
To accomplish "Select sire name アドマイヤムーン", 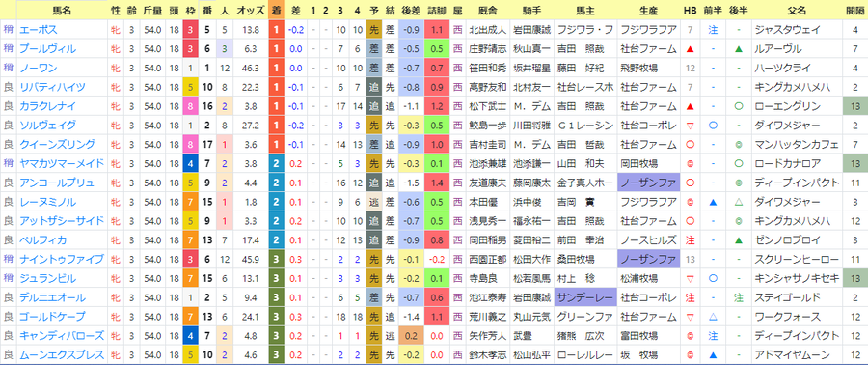I will [792, 355].
